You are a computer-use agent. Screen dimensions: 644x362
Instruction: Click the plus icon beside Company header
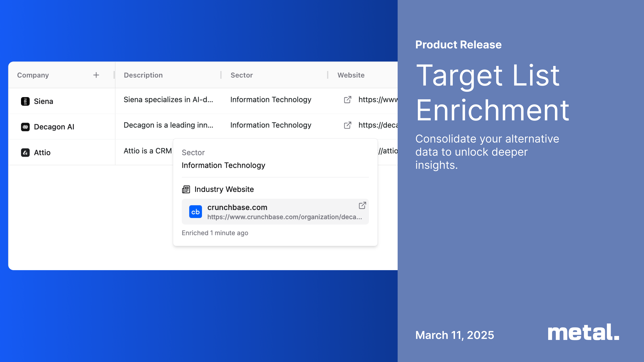96,75
